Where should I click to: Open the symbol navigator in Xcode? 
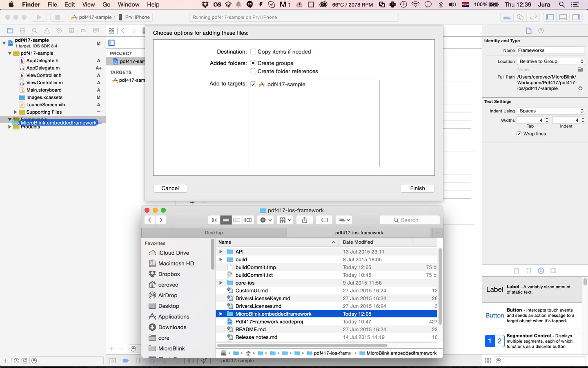coord(22,31)
